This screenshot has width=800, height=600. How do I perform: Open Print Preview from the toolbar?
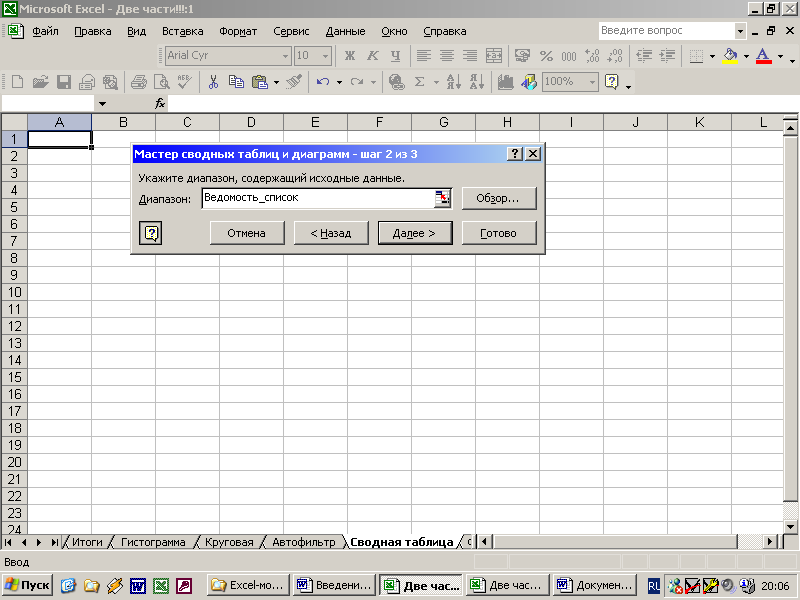click(x=161, y=82)
